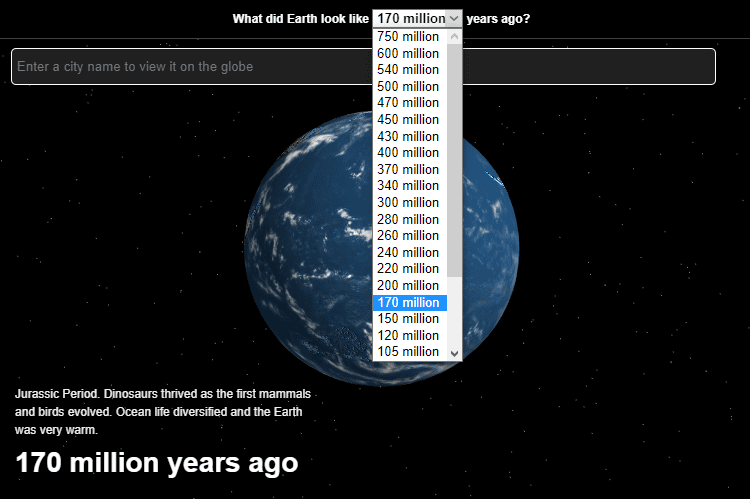Choose 340 million years option
The height and width of the screenshot is (499, 750).
pyautogui.click(x=410, y=186)
